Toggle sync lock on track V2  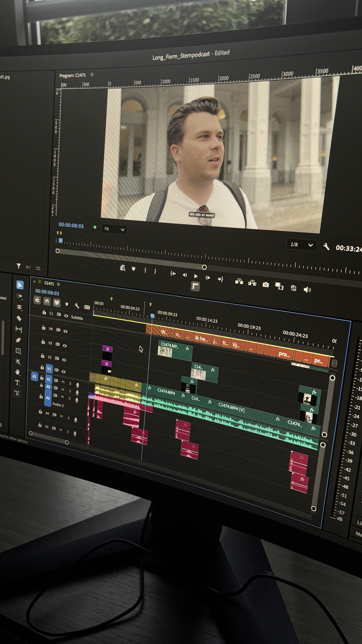57,358
